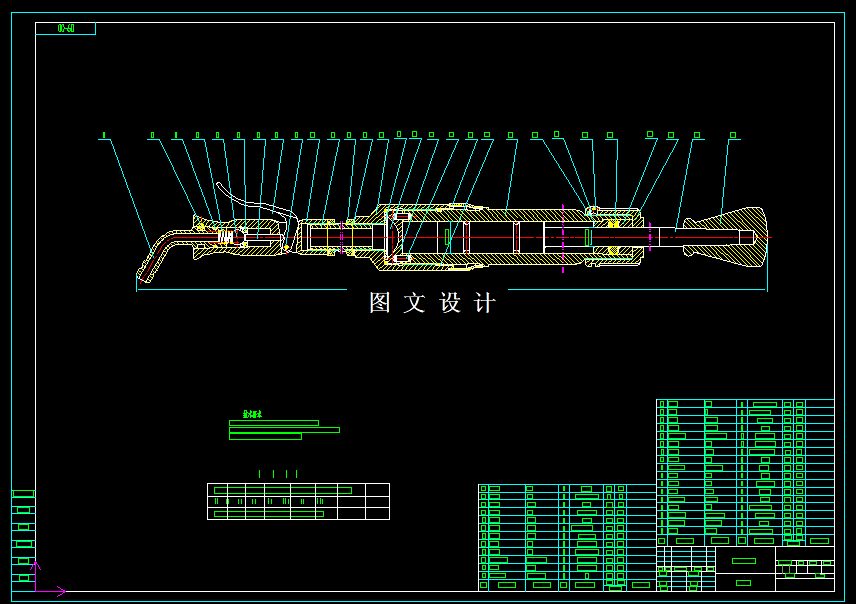Select the hatched conical handle at right end
The width and height of the screenshot is (856, 604).
point(726,237)
